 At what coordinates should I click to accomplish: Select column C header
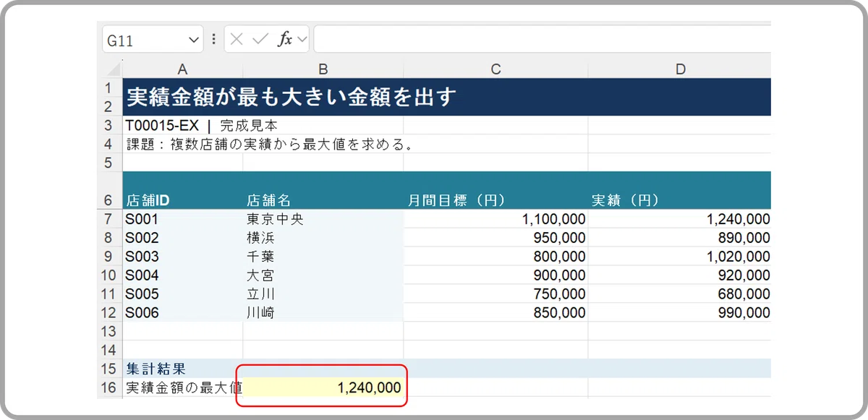pos(495,69)
